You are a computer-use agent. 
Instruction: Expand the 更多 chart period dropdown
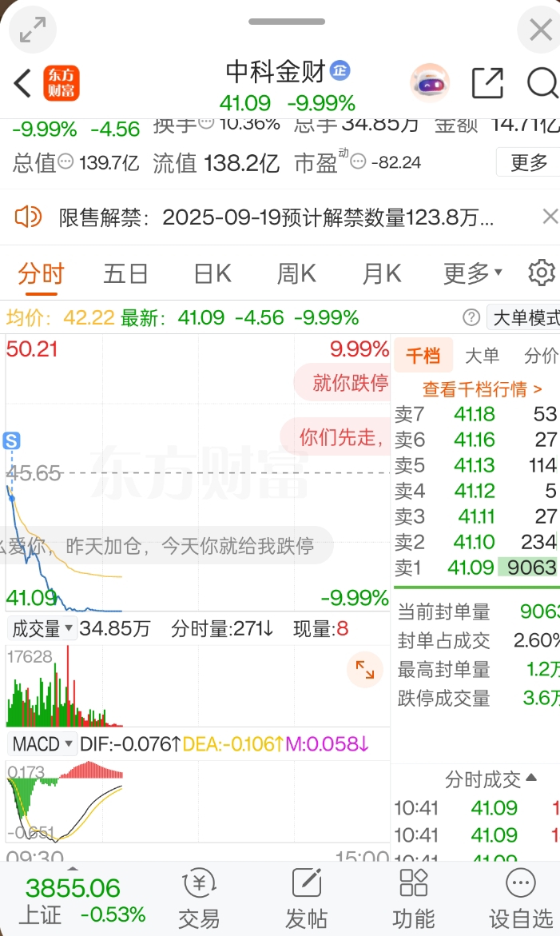(x=472, y=273)
